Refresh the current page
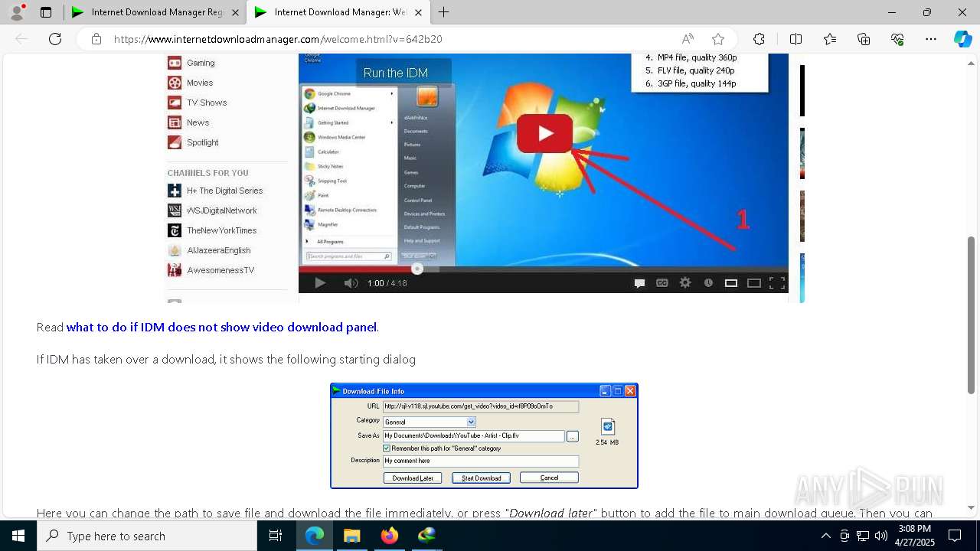Image resolution: width=980 pixels, height=551 pixels. (x=55, y=39)
